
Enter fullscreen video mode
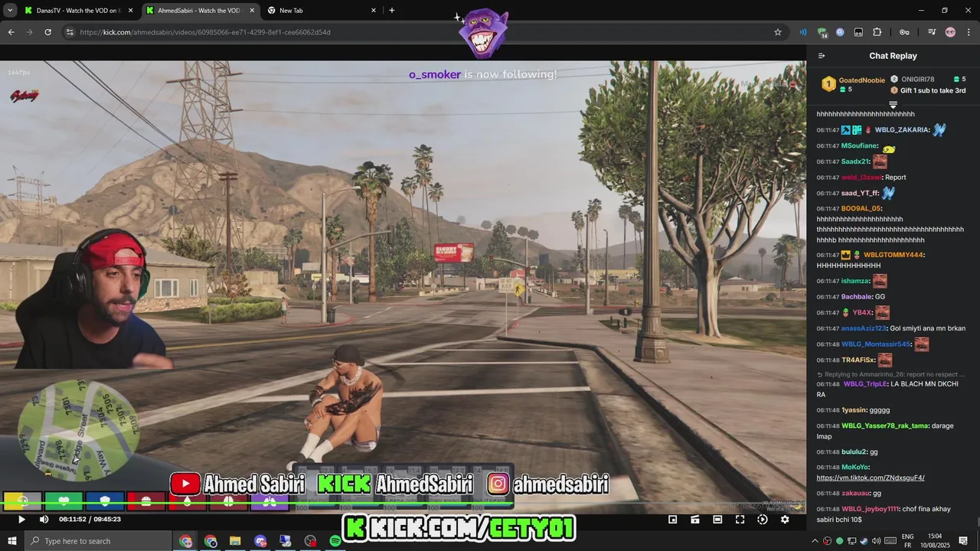[740, 520]
